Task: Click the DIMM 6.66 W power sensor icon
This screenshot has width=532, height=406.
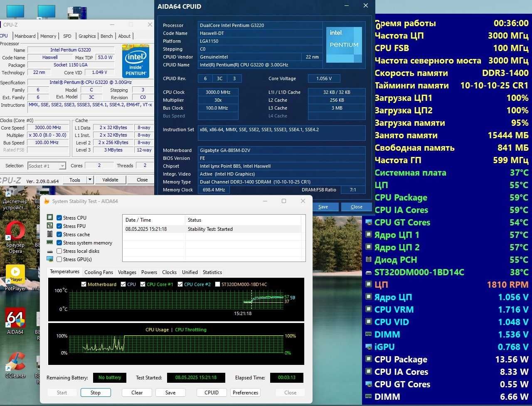Action: 368,396
